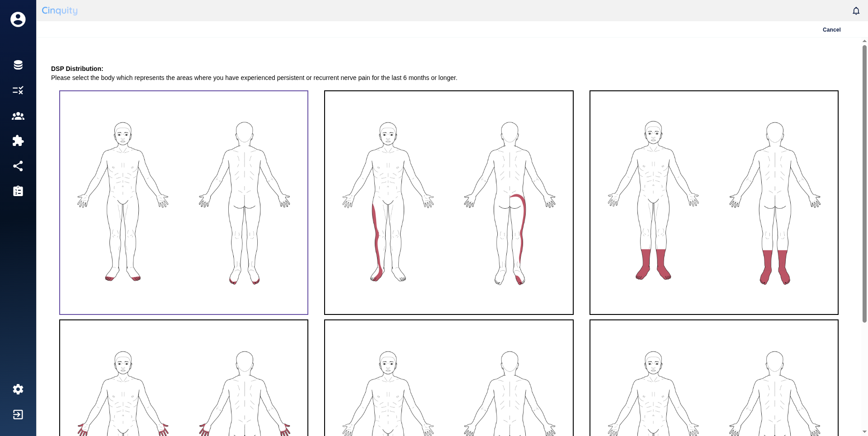Open notifications bell icon
The width and height of the screenshot is (868, 436).
[856, 11]
